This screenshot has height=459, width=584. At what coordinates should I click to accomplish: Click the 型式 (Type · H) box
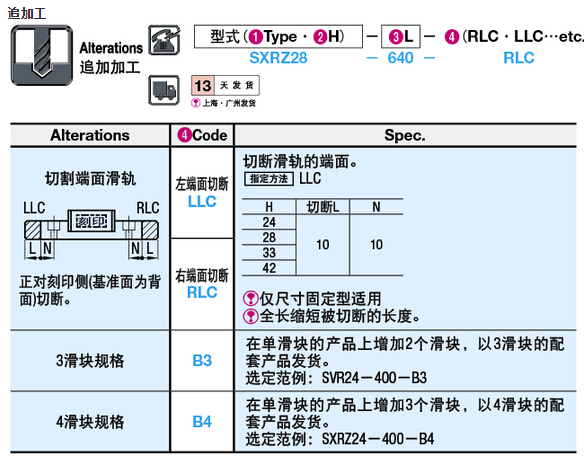pyautogui.click(x=278, y=37)
